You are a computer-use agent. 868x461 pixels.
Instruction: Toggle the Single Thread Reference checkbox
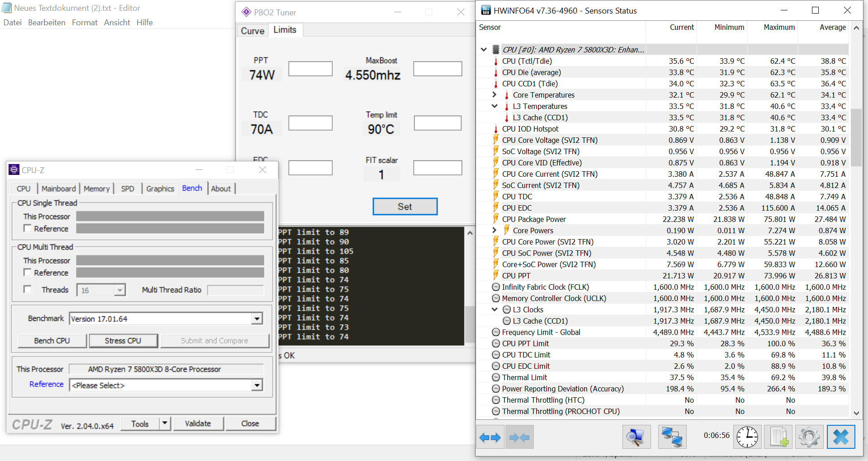(x=28, y=228)
